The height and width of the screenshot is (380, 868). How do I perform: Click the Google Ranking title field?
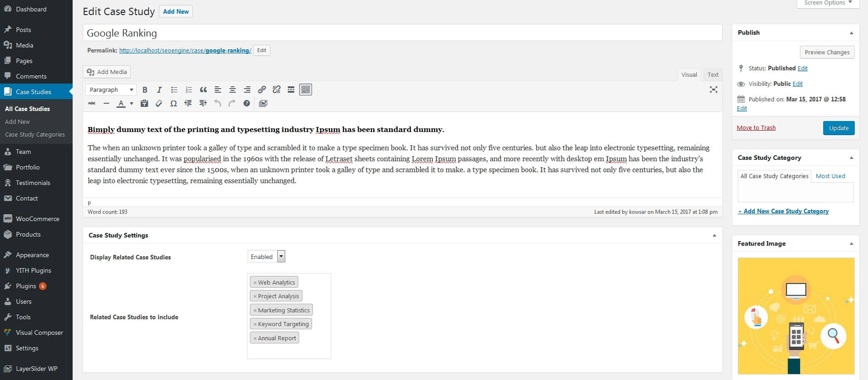pos(402,33)
